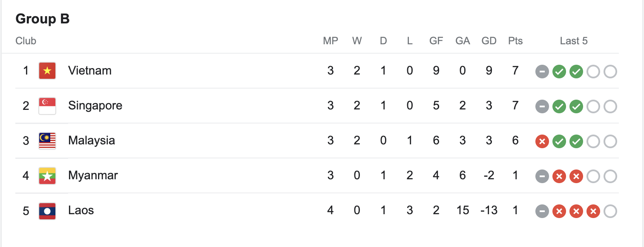This screenshot has width=644, height=247.
Task: Click the Last 5 column header
Action: tap(574, 41)
